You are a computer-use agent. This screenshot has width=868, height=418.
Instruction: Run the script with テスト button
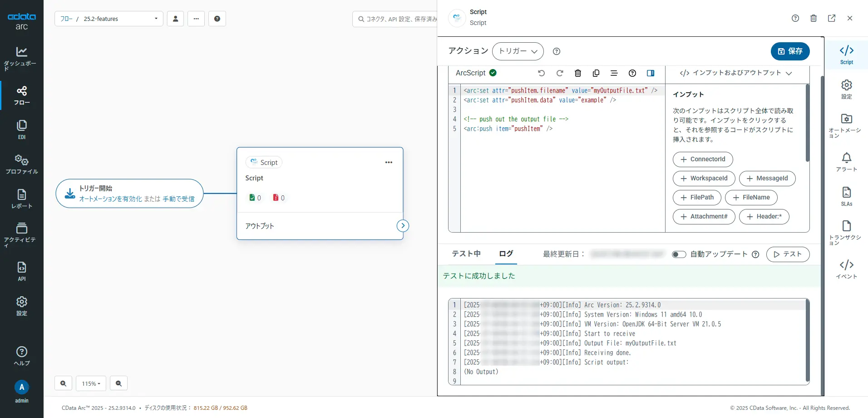(788, 254)
